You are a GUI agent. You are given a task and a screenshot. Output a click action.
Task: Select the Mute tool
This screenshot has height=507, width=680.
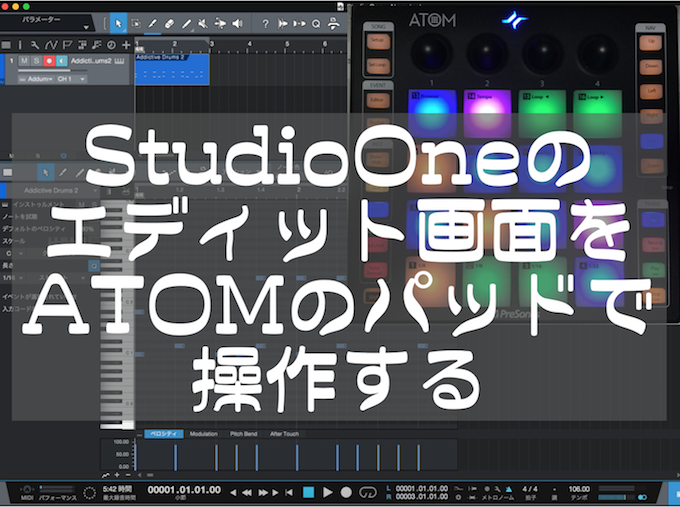pos(203,23)
